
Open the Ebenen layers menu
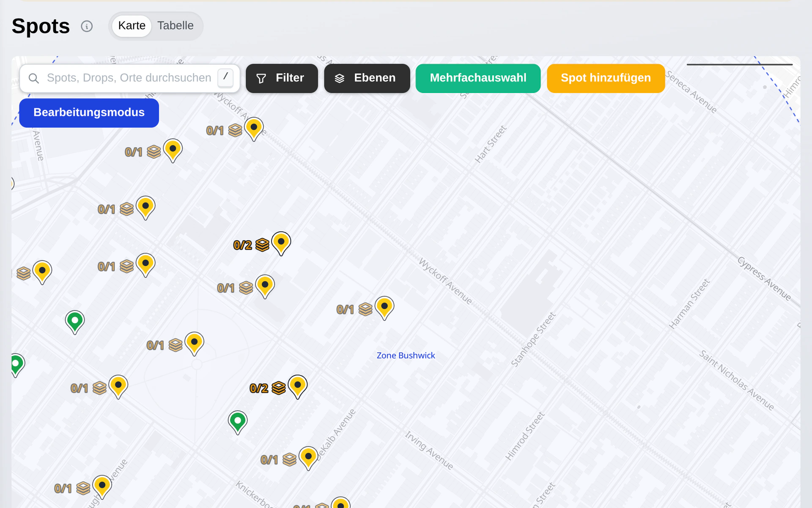pos(367,78)
